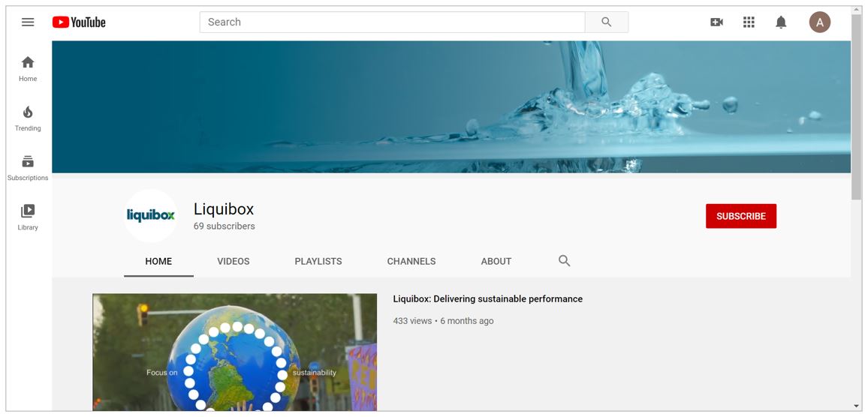Open the Channels tab
This screenshot has width=868, height=417.
411,262
